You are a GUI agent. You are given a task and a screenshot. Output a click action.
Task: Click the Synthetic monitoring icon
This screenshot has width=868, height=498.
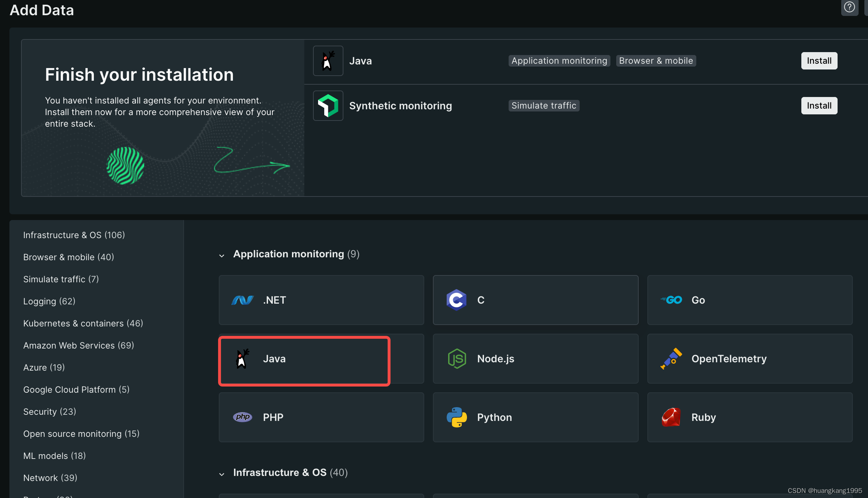(x=329, y=105)
